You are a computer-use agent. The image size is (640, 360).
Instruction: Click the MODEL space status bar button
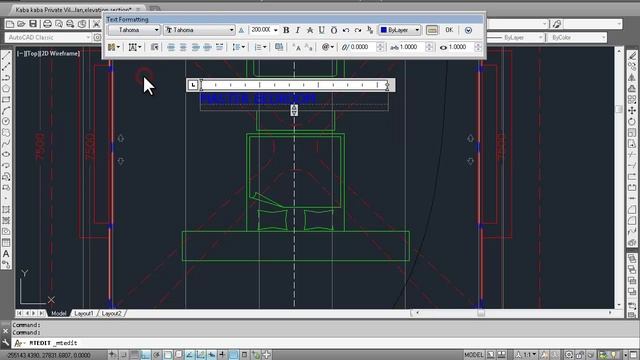pos(473,355)
